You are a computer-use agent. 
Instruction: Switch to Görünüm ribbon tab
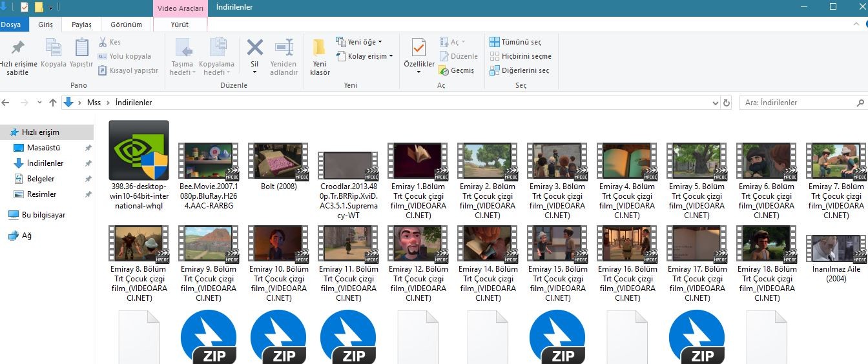click(x=126, y=25)
